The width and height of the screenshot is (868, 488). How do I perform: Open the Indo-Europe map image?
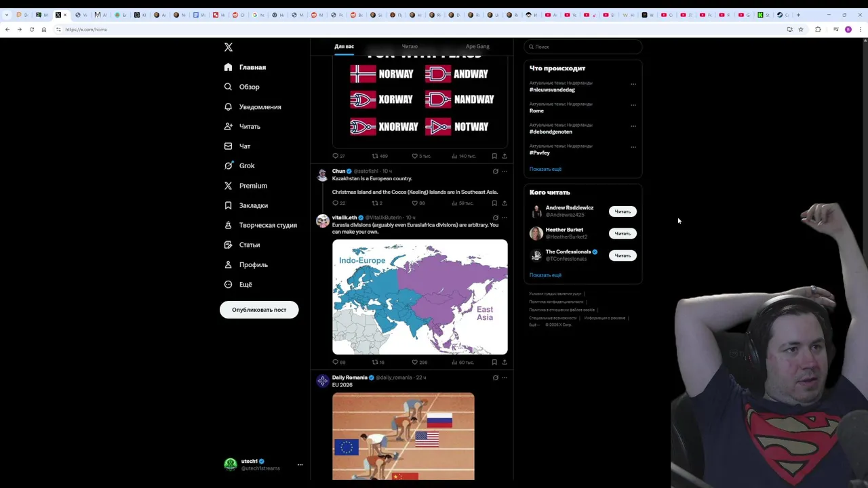(420, 297)
